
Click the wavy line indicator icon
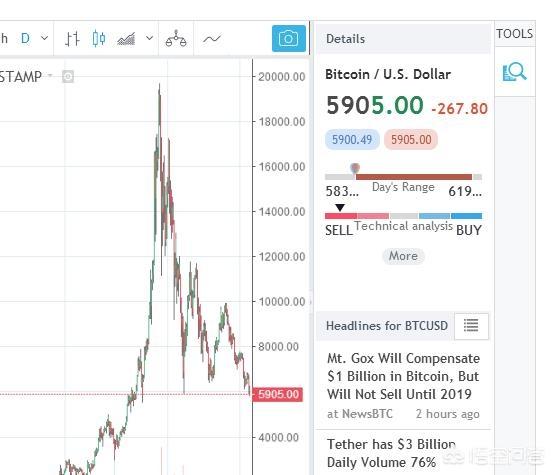tap(212, 39)
